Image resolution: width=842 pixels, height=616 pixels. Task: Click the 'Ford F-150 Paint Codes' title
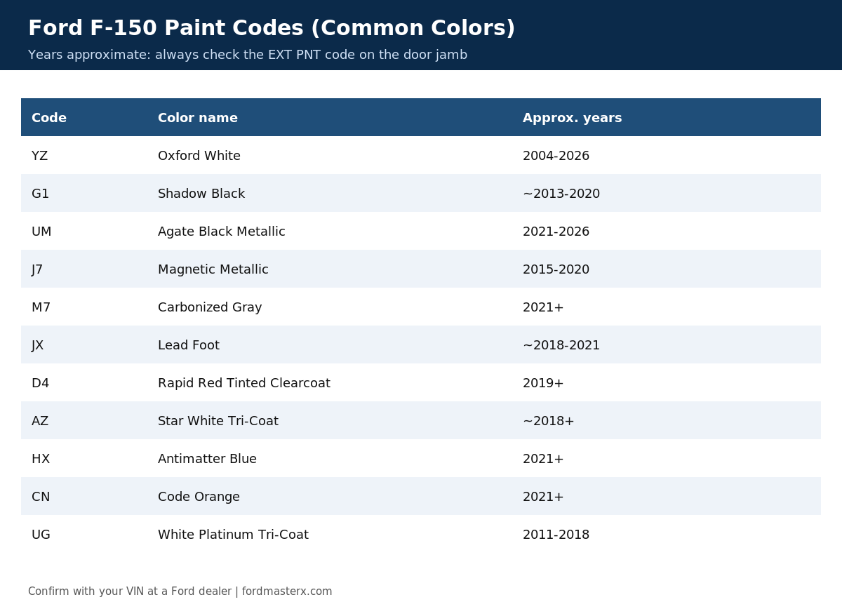pos(272,28)
